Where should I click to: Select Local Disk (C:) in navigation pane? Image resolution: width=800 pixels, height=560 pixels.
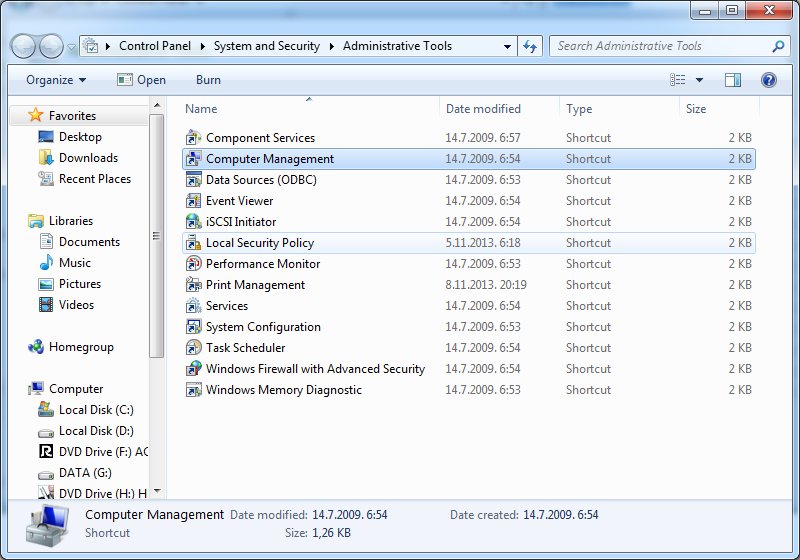[x=95, y=410]
